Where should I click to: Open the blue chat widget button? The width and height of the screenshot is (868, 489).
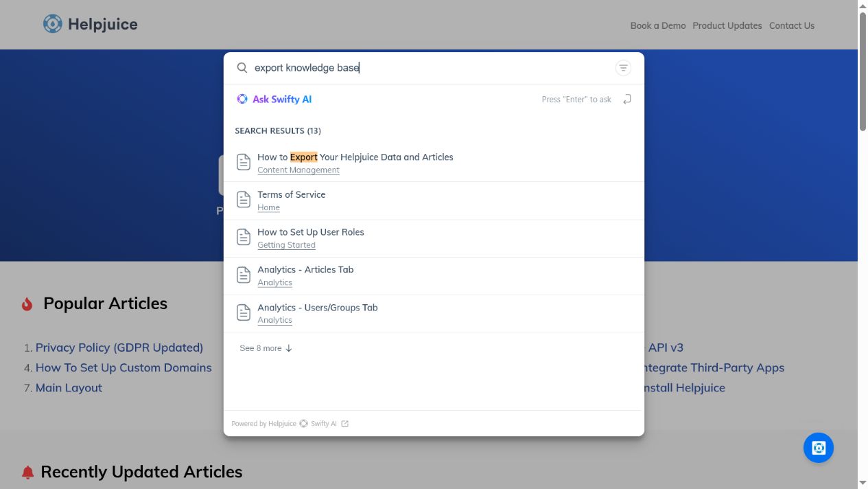tap(819, 448)
